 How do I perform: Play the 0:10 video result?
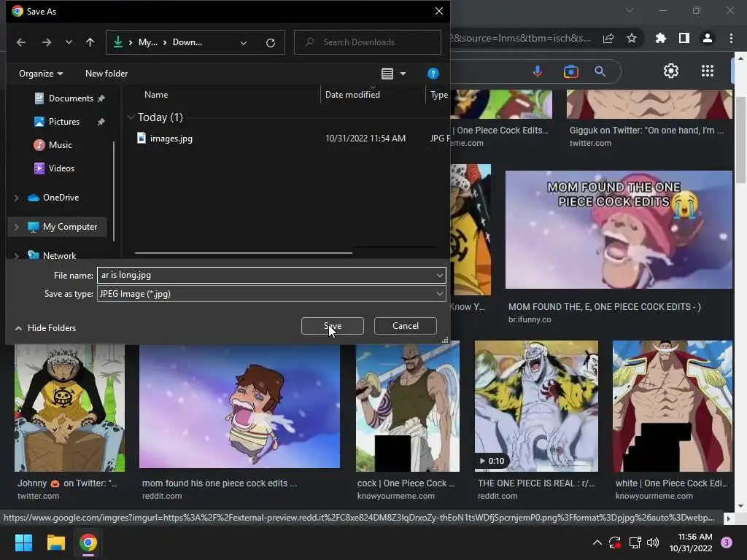coord(536,406)
